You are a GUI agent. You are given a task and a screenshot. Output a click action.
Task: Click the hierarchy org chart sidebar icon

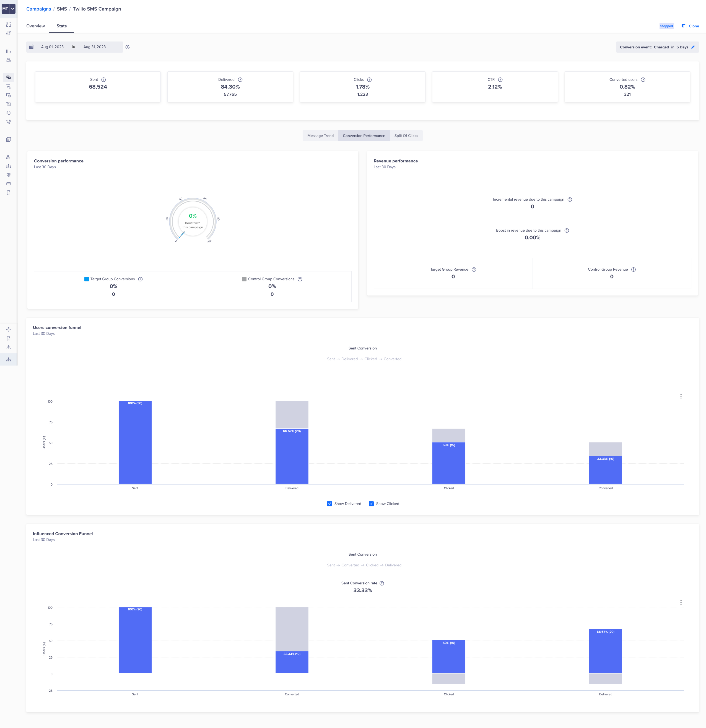[x=9, y=360]
